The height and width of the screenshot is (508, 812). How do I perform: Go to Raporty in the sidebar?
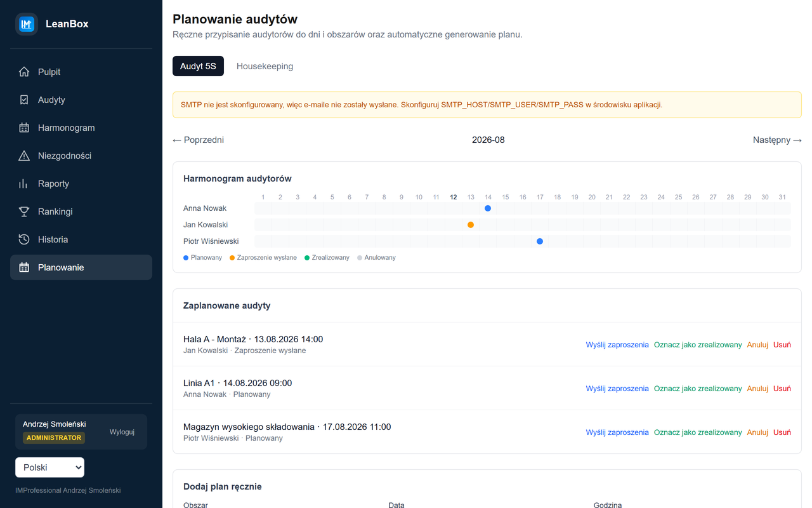81,184
